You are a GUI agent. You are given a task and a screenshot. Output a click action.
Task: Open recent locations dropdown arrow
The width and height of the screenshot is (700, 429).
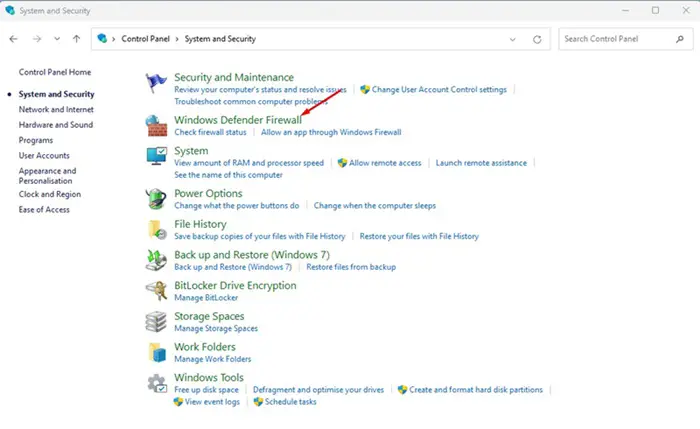pos(57,39)
